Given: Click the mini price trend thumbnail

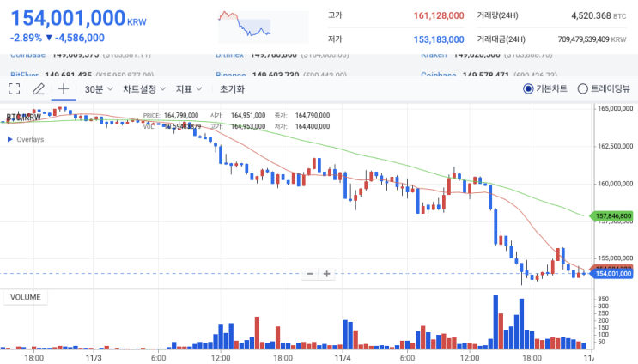Looking at the screenshot, I should pos(264,27).
